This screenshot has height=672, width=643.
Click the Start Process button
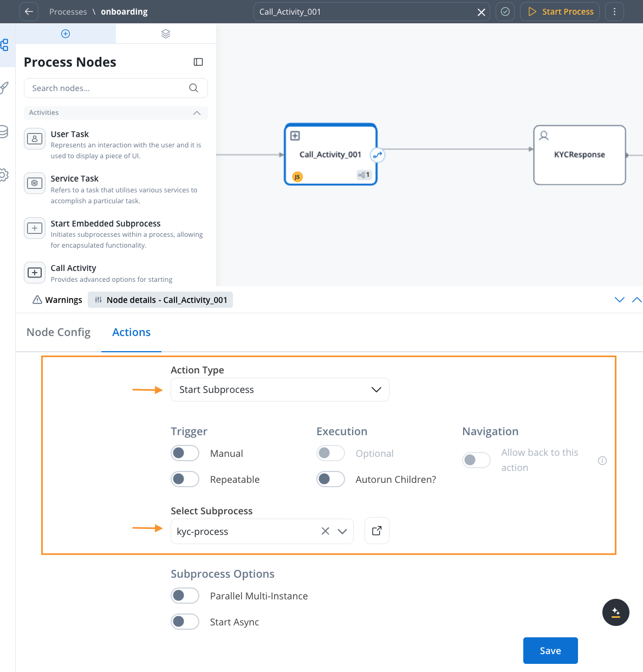(x=560, y=12)
